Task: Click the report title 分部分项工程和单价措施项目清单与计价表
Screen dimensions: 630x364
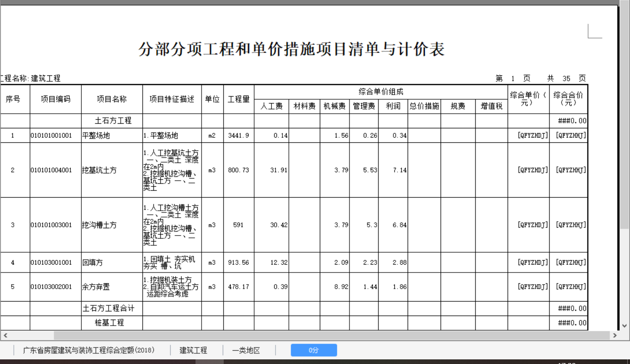Action: tap(292, 49)
